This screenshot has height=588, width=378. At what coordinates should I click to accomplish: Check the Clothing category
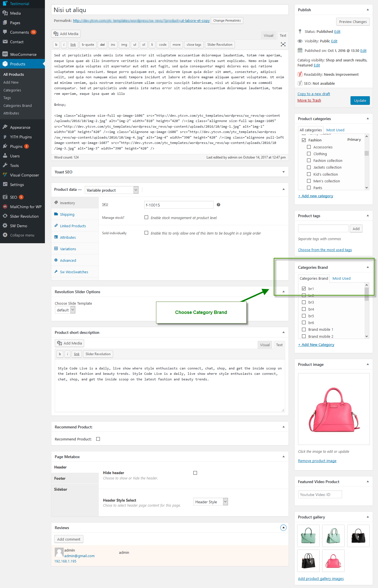click(309, 153)
